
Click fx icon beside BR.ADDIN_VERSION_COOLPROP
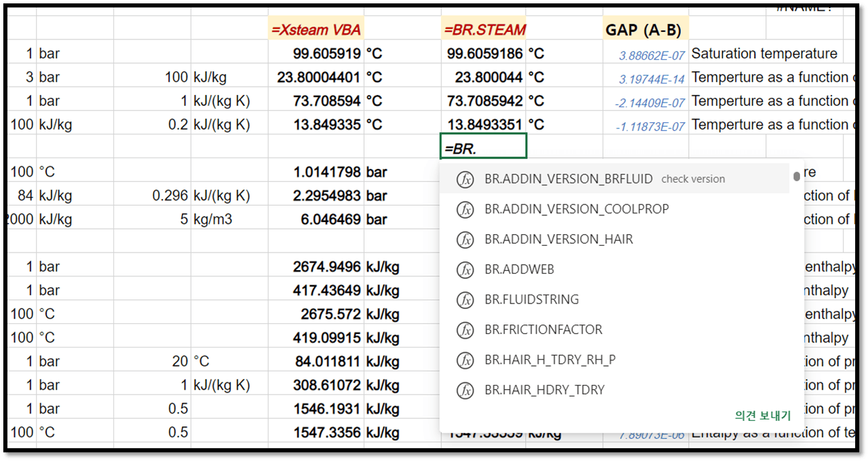(x=465, y=209)
